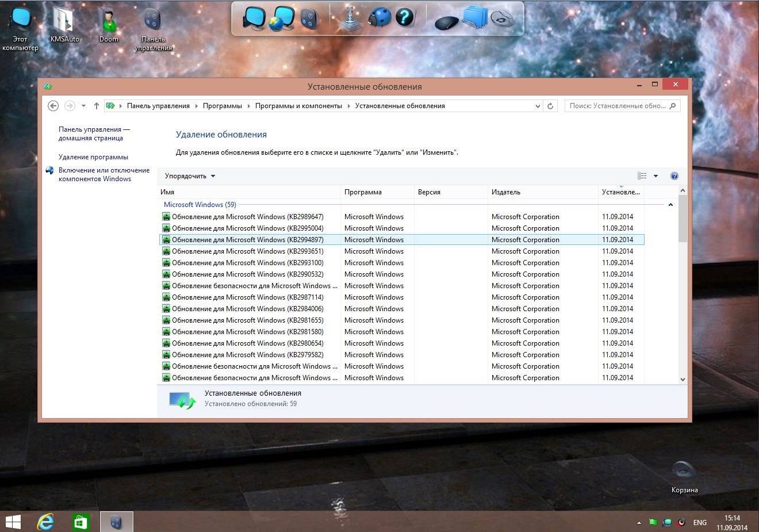Open the help question mark icon
This screenshot has height=532, width=759.
tap(674, 176)
